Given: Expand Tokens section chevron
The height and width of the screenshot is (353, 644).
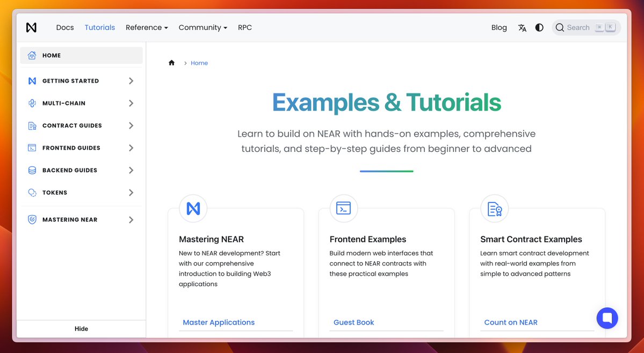Looking at the screenshot, I should pyautogui.click(x=131, y=192).
